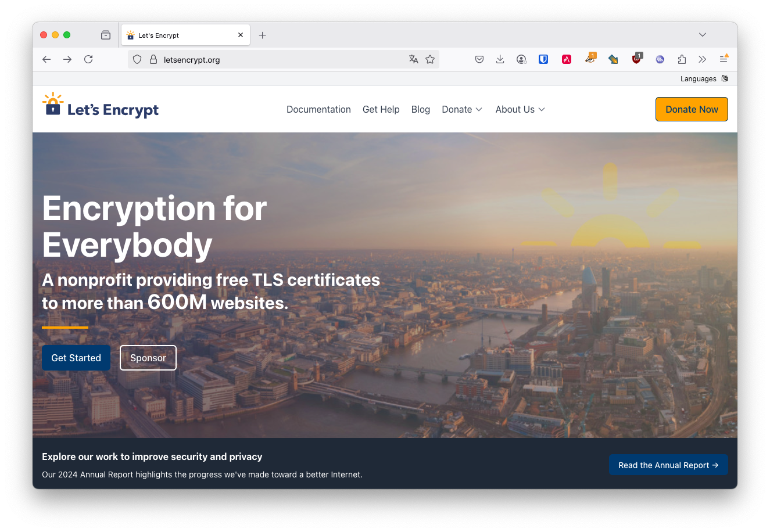Viewport: 770px width, 532px height.
Task: Translate the page with the translate icon
Action: click(x=413, y=59)
